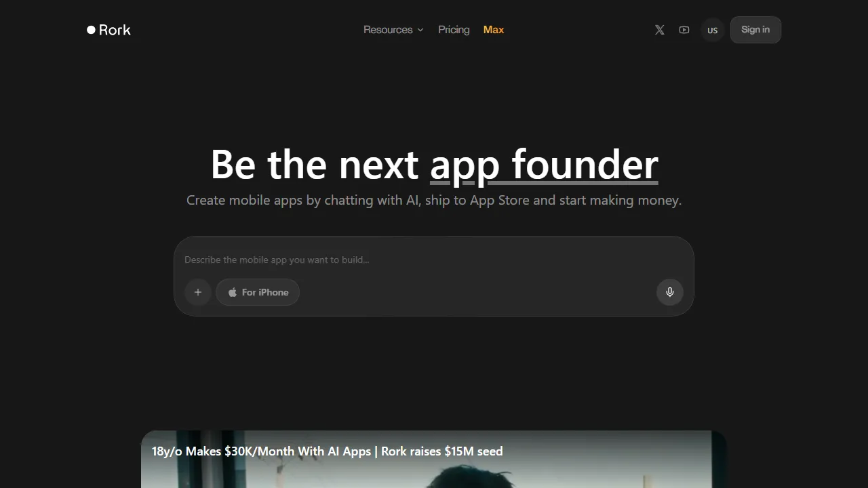The image size is (868, 488).
Task: Select the For iPhone platform button
Action: [x=258, y=292]
